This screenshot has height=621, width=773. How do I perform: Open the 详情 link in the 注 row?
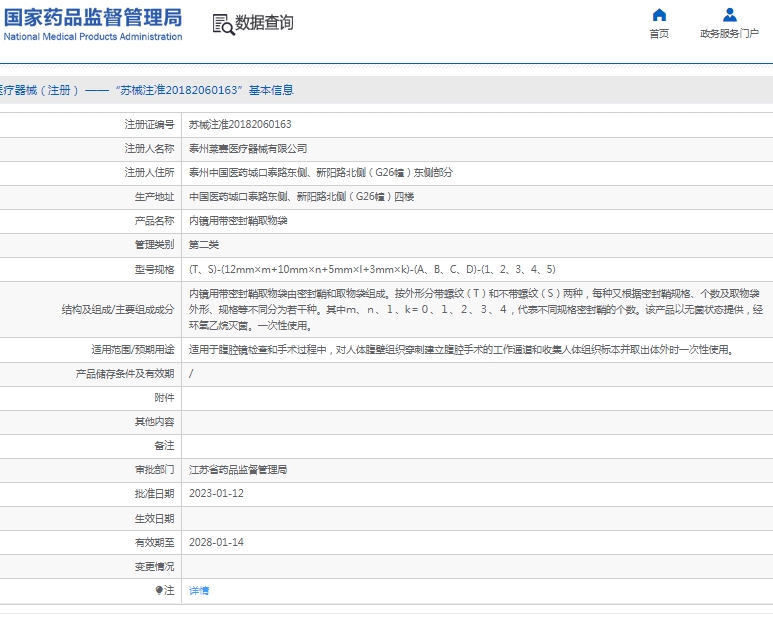[199, 591]
